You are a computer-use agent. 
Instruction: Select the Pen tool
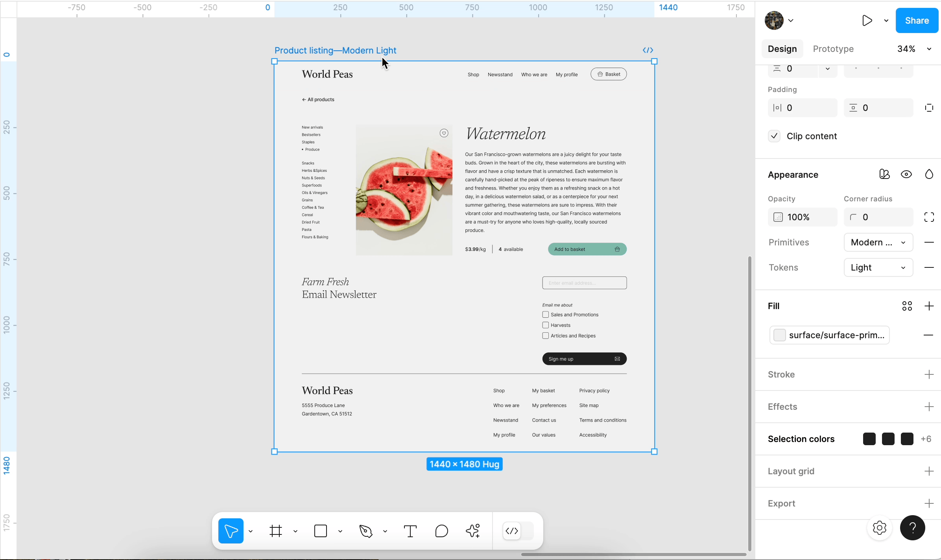366,531
